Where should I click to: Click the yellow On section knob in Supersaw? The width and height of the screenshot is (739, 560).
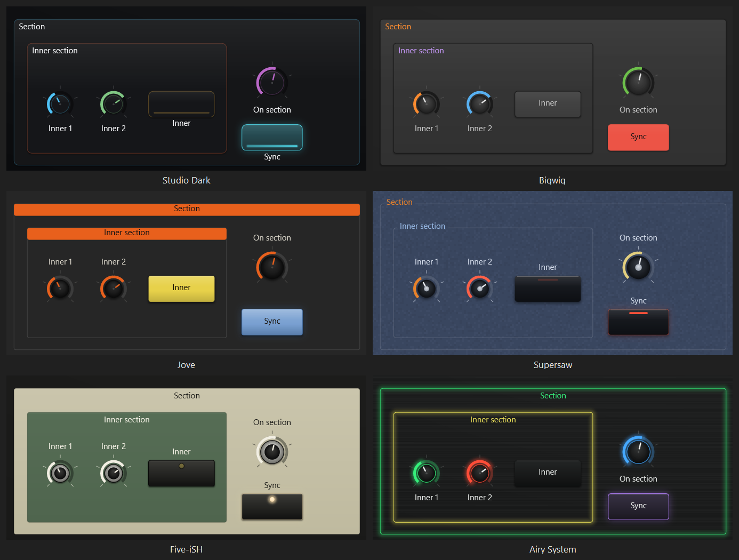click(x=638, y=267)
